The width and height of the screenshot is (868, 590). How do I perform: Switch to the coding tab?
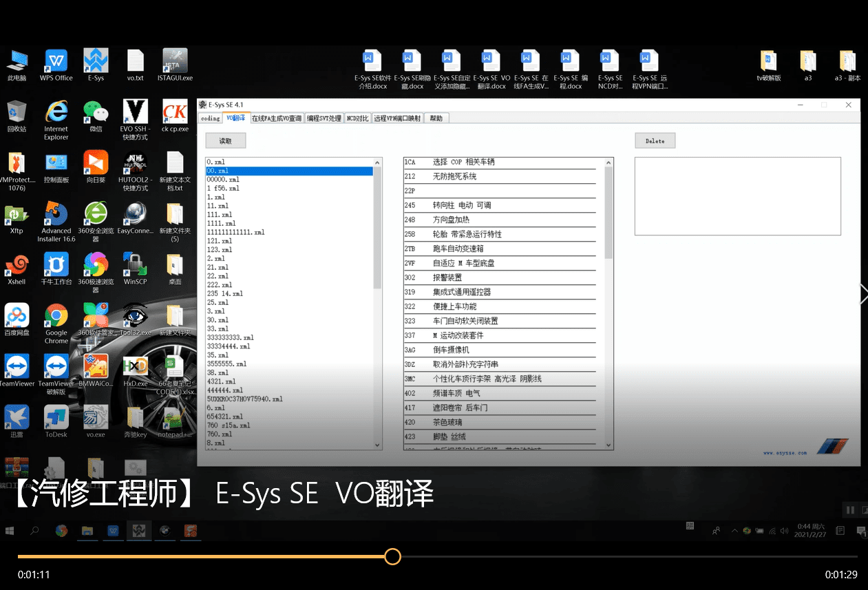point(210,118)
